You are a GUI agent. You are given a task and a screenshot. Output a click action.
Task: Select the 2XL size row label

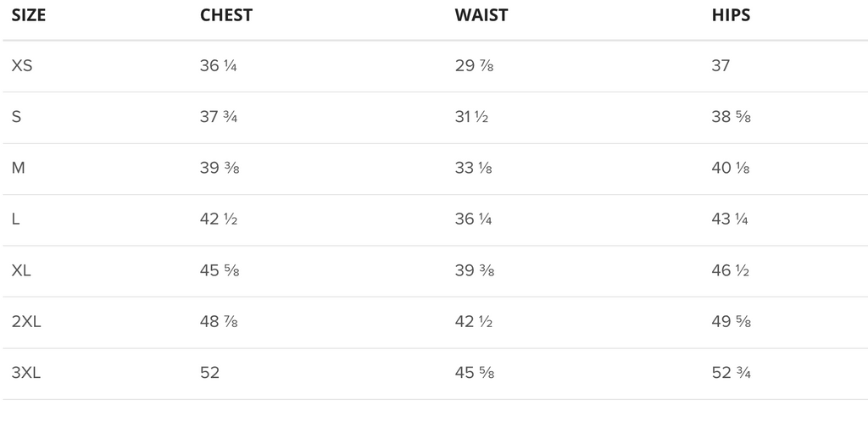point(26,322)
